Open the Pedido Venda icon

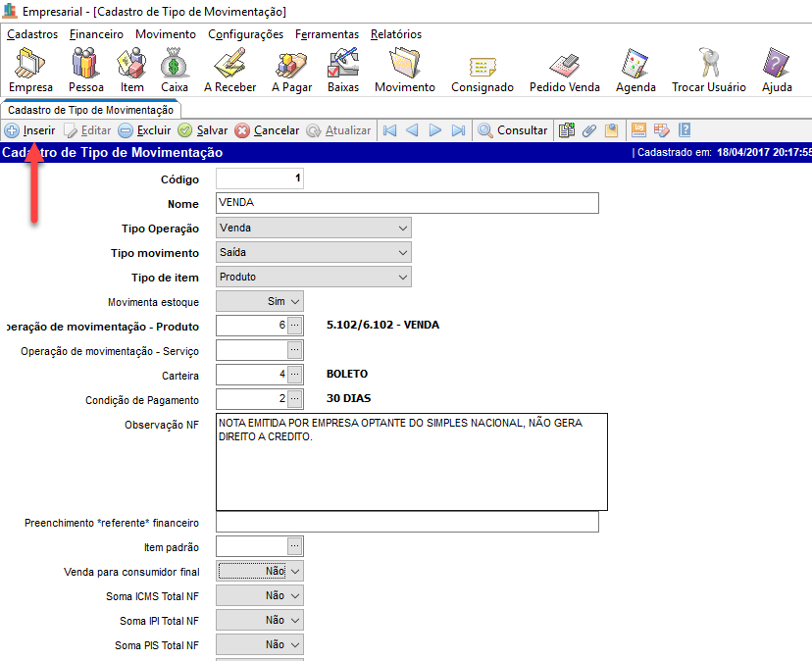tap(564, 71)
